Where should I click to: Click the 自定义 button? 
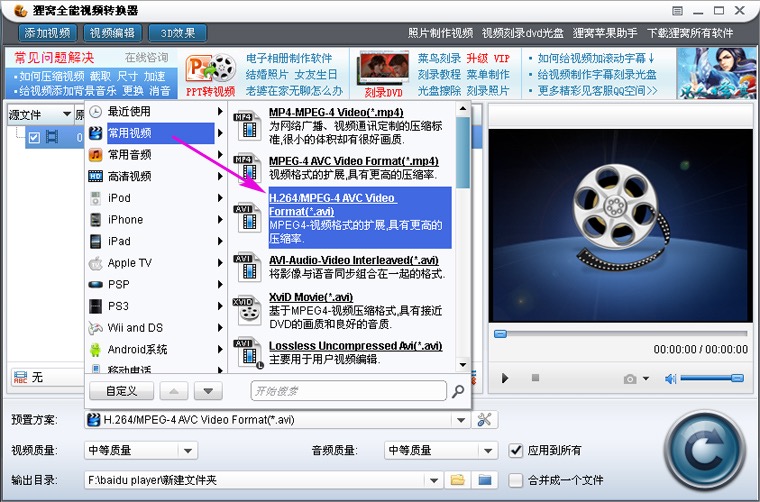[121, 391]
